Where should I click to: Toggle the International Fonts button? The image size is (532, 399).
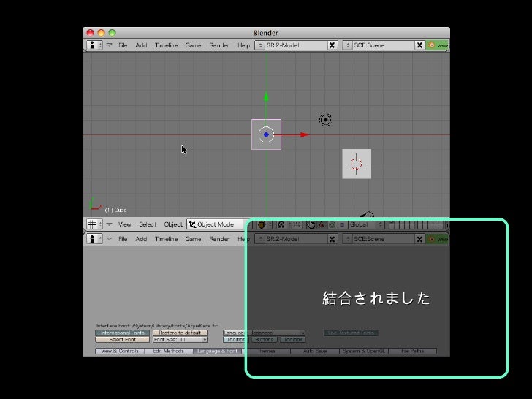coord(123,332)
